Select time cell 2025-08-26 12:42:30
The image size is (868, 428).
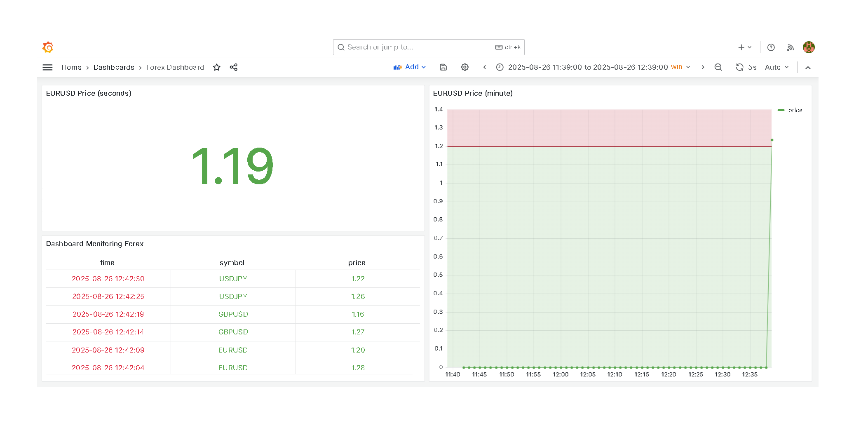(108, 279)
